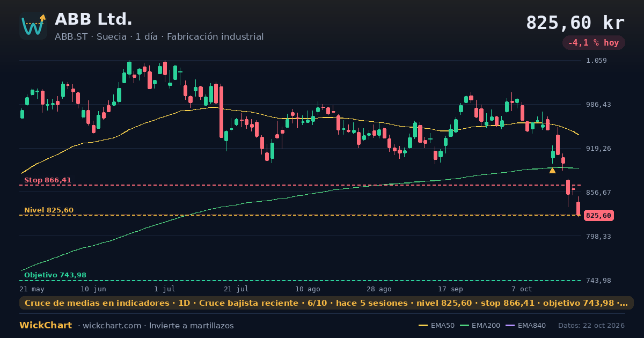Click the 10 ago date label
The height and width of the screenshot is (338, 644).
(308, 289)
